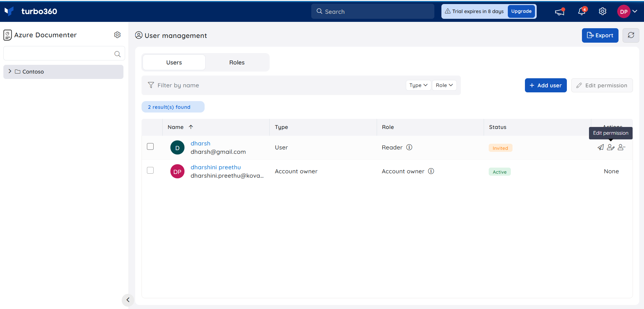Open the notifications bell icon
644x309 pixels.
(582, 11)
